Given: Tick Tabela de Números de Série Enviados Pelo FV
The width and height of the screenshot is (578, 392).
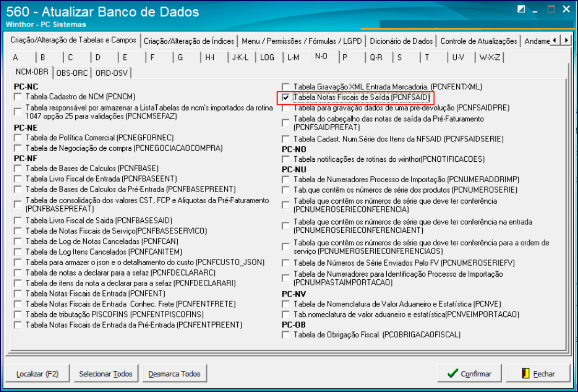Looking at the screenshot, I should (286, 263).
